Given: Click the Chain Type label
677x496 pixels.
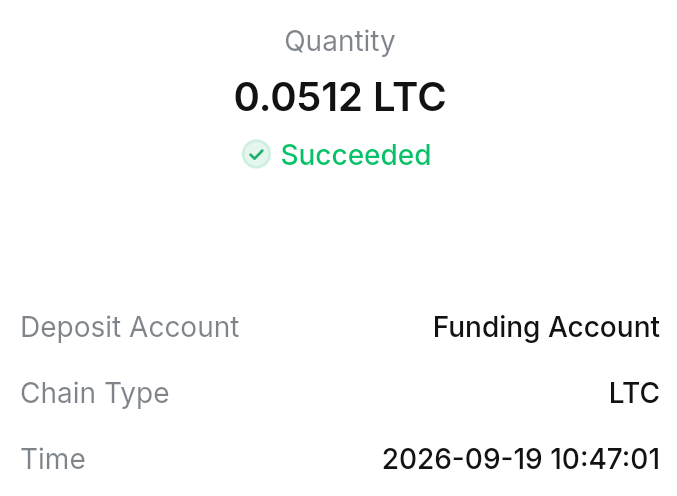Looking at the screenshot, I should tap(95, 393).
